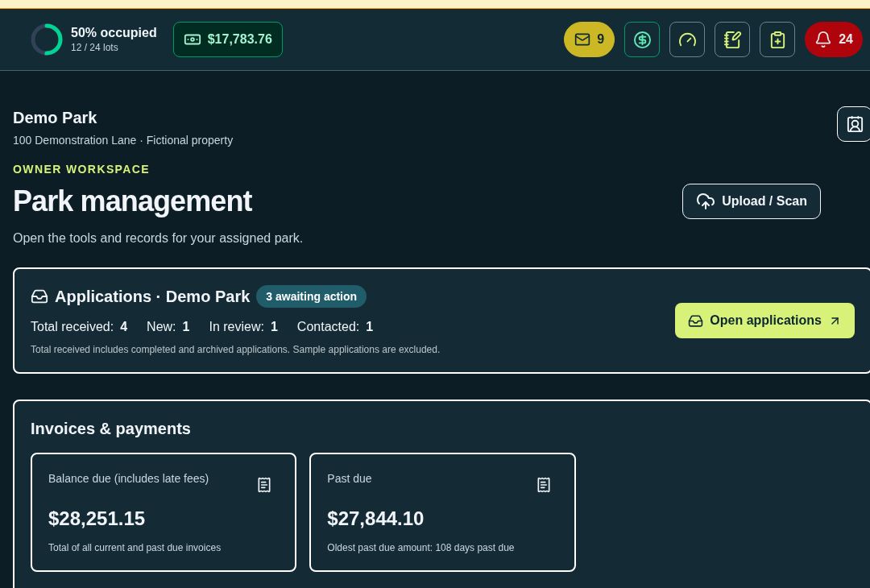Click the Park management heading

click(133, 201)
